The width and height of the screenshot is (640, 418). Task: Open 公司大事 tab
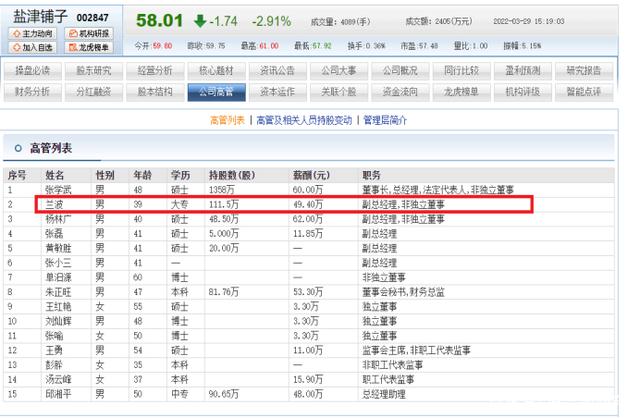tap(339, 71)
